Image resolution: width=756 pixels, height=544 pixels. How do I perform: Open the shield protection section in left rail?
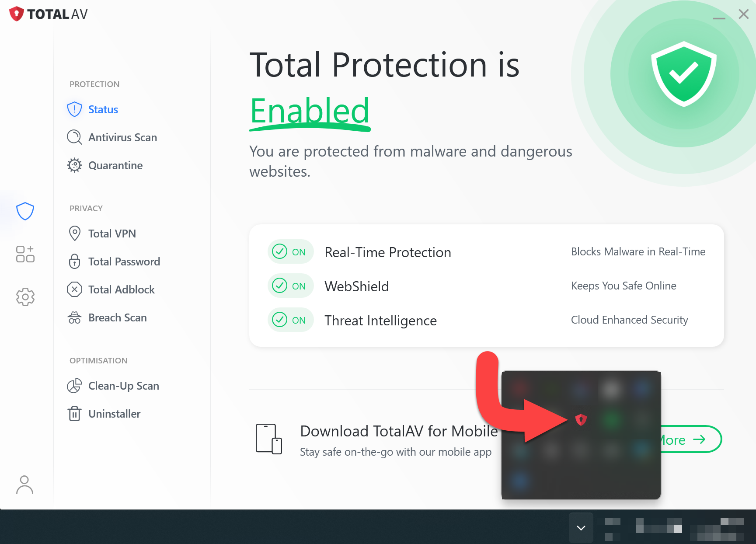pyautogui.click(x=25, y=211)
